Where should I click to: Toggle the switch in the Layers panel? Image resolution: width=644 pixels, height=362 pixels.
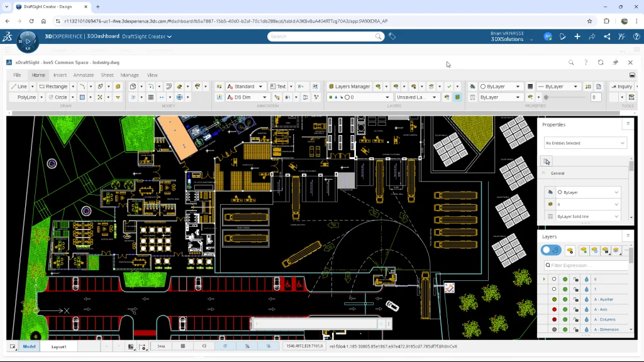551,250
